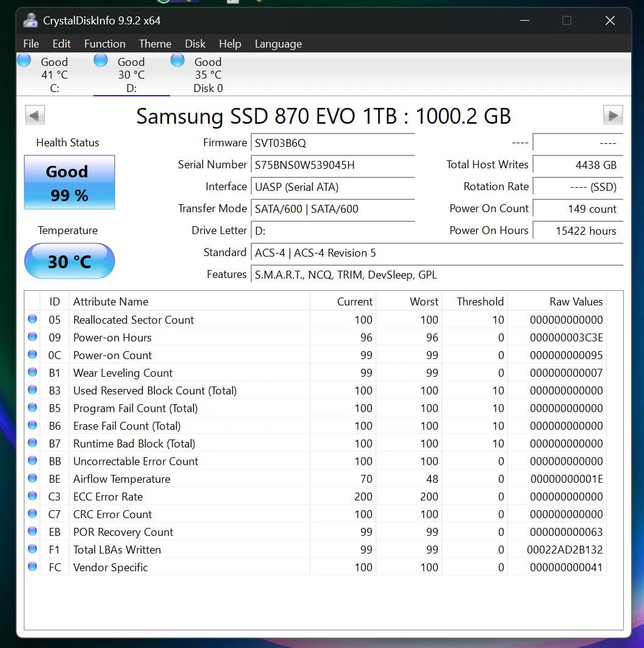Screen dimensions: 644x648
Task: Open the File menu
Action: click(31, 44)
